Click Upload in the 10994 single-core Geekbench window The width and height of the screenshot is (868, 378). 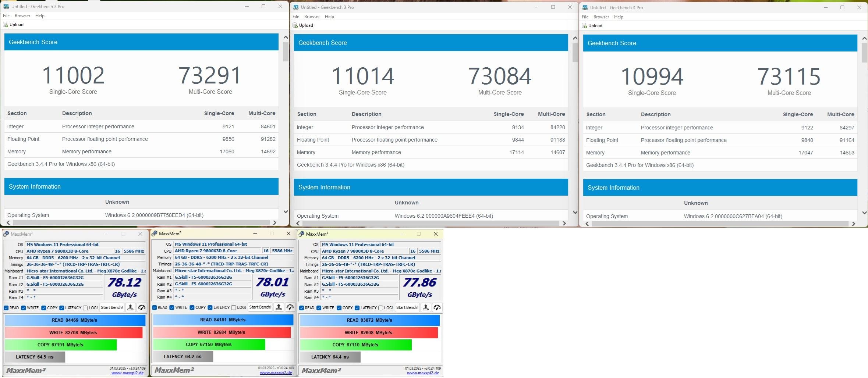(592, 26)
